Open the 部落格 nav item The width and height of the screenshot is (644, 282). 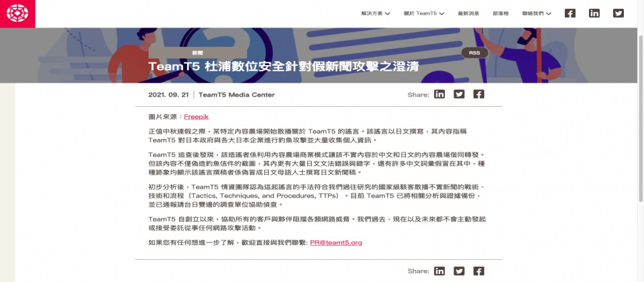pyautogui.click(x=500, y=13)
